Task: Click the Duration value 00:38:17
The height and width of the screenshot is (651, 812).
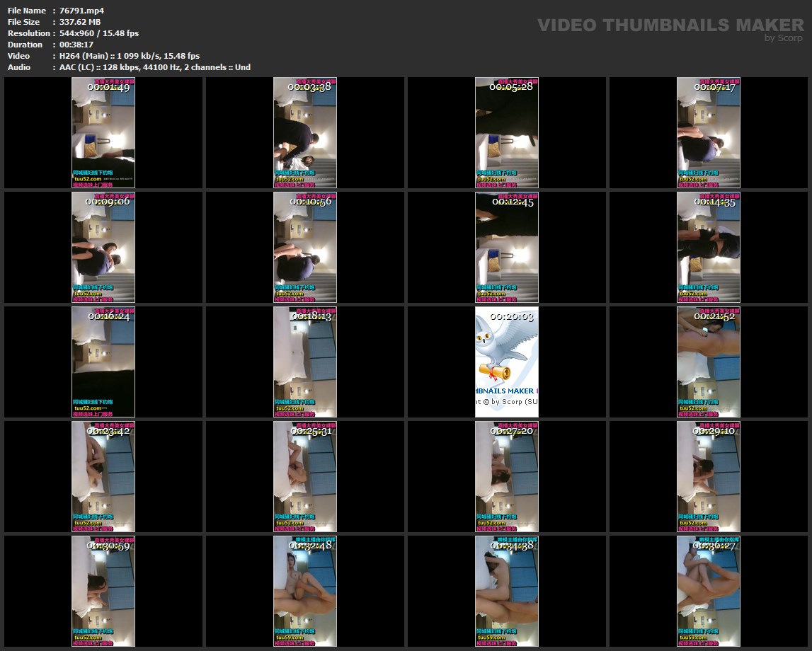Action: click(x=76, y=45)
